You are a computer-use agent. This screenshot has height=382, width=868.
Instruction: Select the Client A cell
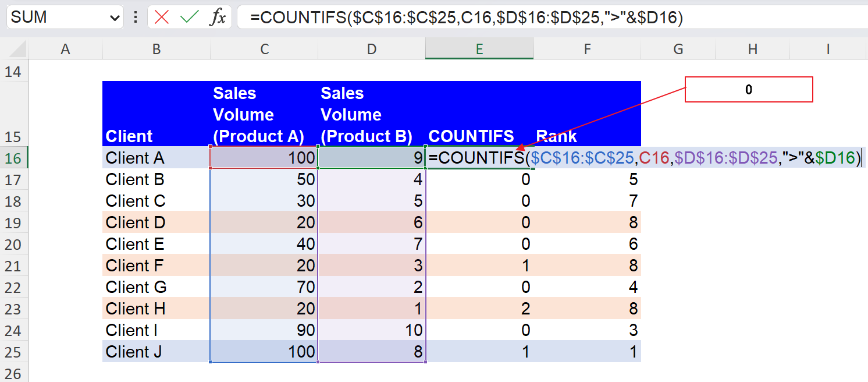click(x=156, y=158)
